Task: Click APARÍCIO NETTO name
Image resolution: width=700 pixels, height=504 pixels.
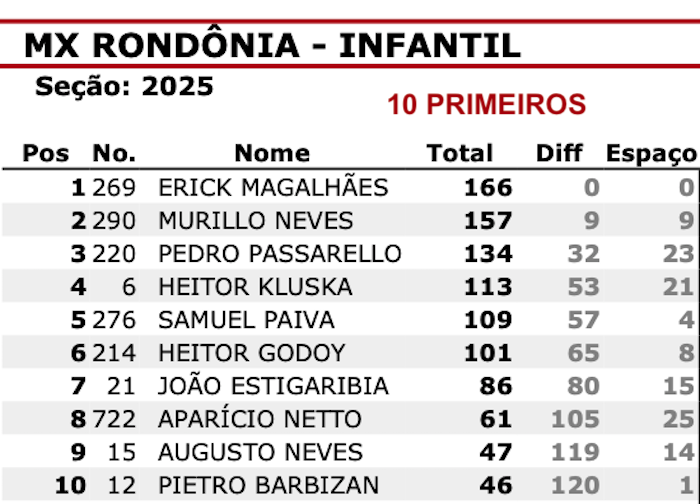Action: (x=260, y=419)
